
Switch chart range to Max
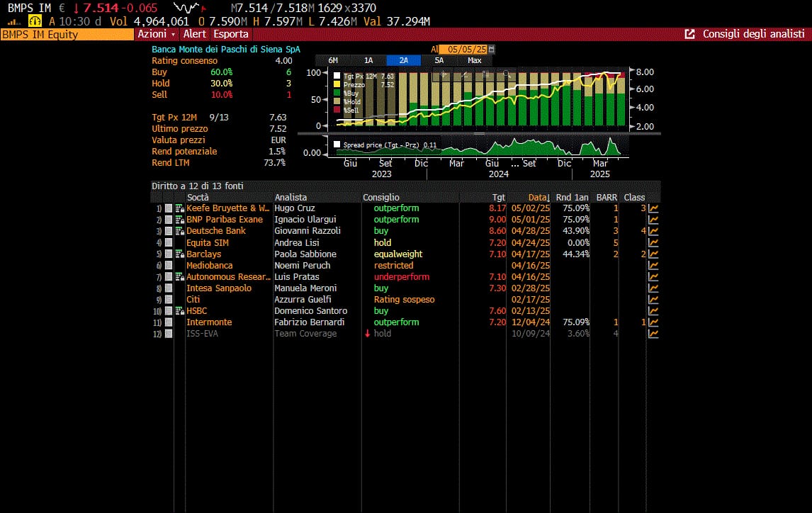tap(474, 60)
